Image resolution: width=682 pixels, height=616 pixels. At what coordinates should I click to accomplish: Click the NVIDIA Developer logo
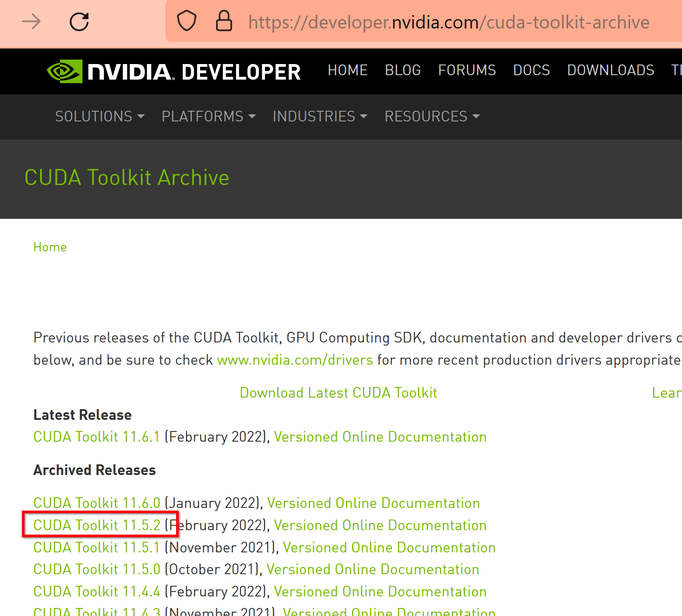click(174, 72)
